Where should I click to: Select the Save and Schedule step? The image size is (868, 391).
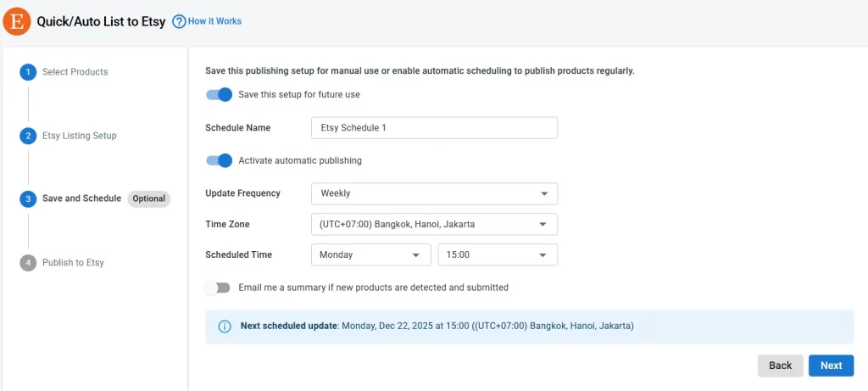coord(82,198)
